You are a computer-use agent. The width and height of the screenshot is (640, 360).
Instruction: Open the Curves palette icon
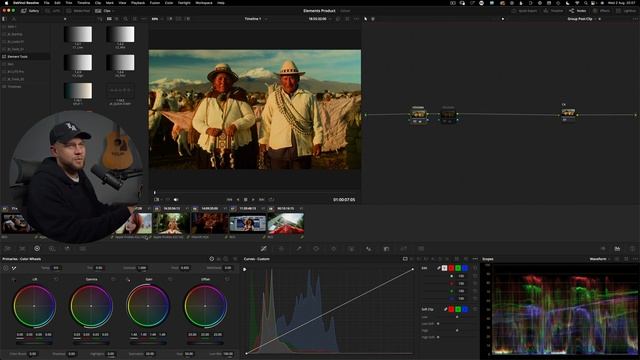[264, 248]
